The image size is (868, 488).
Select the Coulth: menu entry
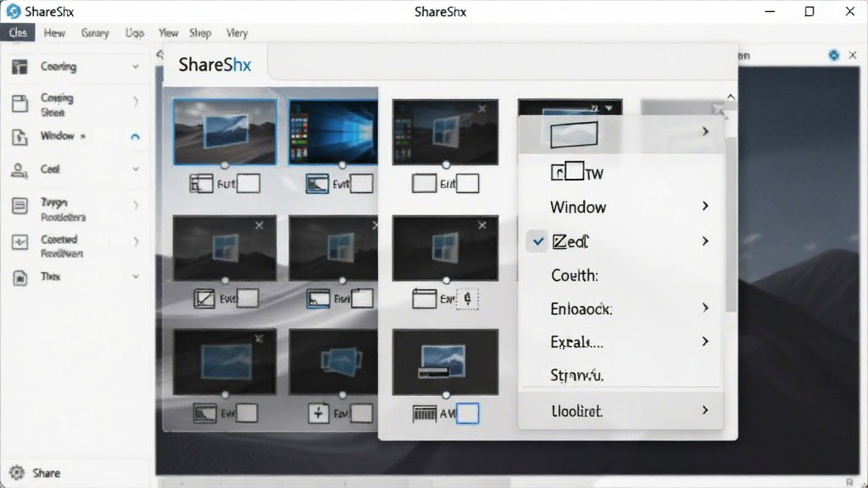621,275
